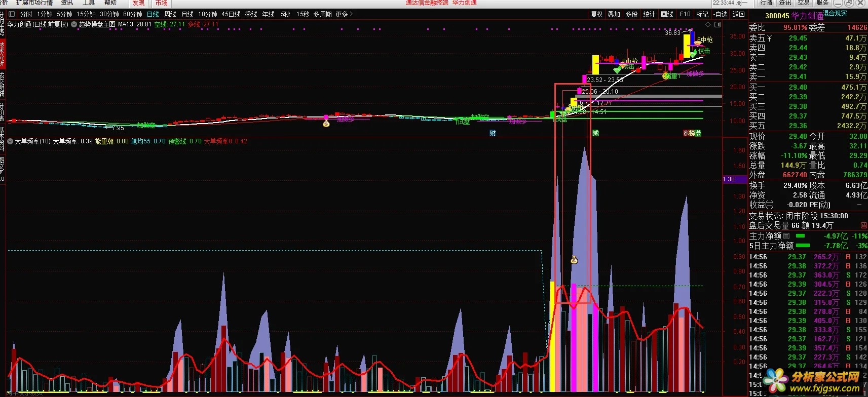Click the 服务 service button

point(822,3)
